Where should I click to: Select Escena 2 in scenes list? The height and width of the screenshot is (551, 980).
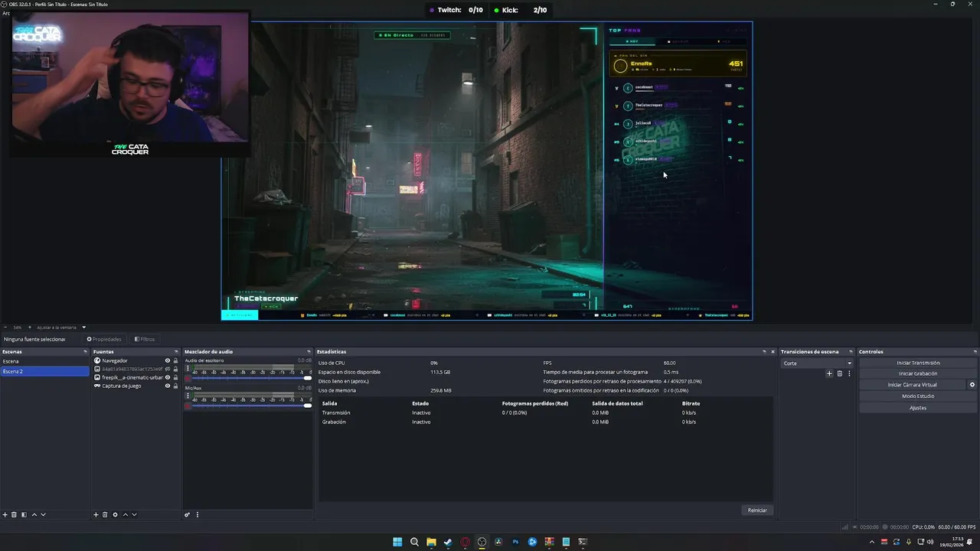click(45, 371)
